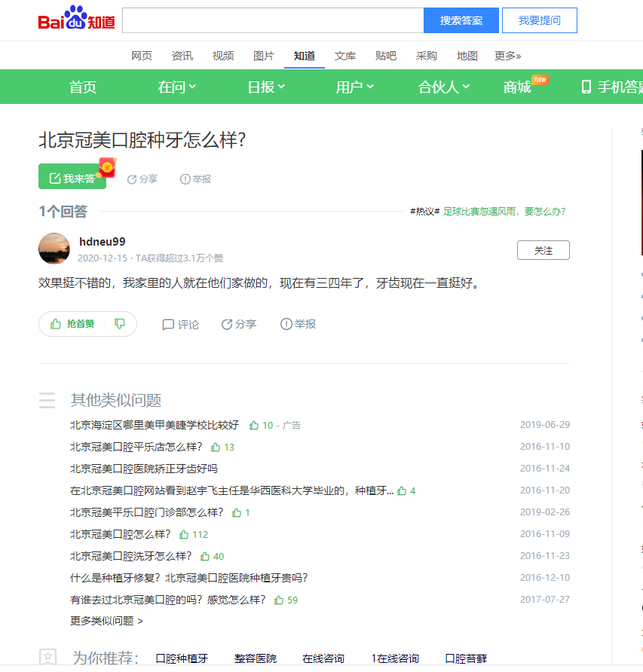Viewport: 643px width, 672px height.
Task: Open question 有谁去过北京冠美口腔的吗?
Action: pyautogui.click(x=167, y=600)
